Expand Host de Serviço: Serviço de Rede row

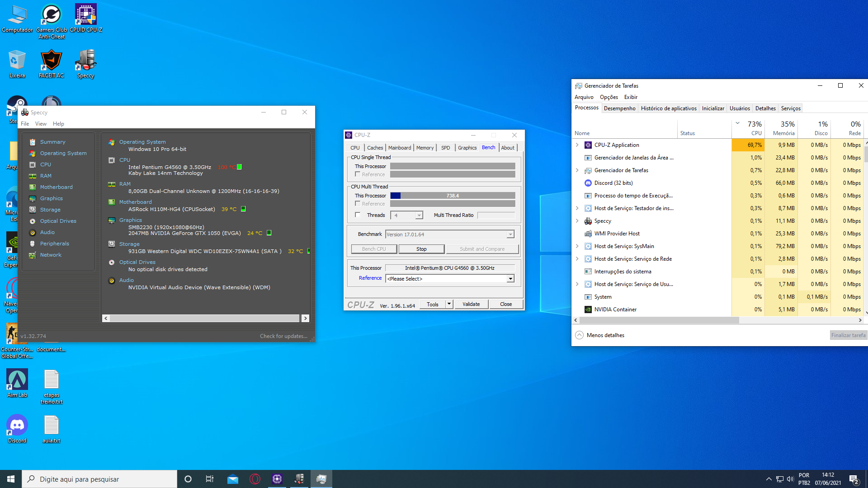tap(577, 259)
